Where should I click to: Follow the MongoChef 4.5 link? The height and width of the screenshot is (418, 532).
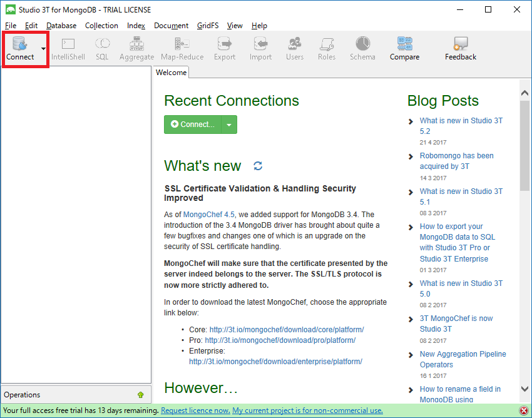click(x=208, y=215)
